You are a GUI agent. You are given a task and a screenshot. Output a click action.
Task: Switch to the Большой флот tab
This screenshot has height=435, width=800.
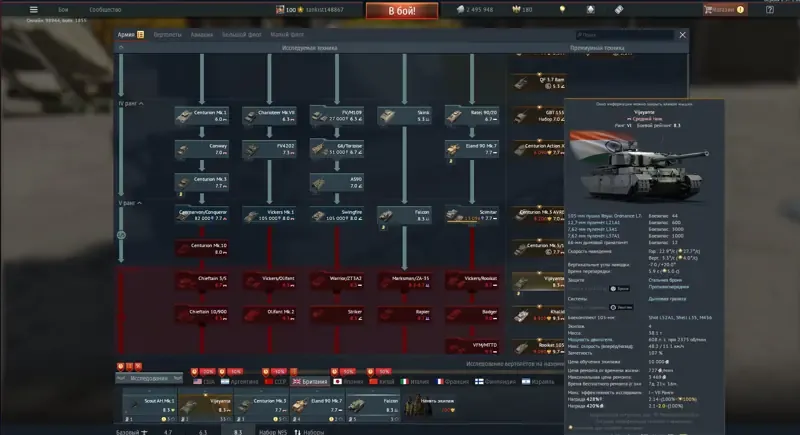coord(241,35)
